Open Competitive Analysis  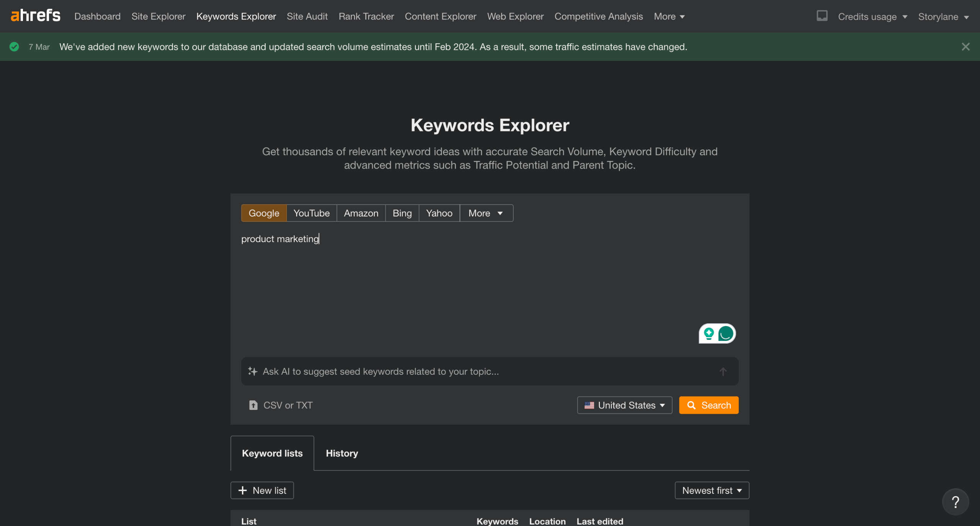[x=598, y=16]
